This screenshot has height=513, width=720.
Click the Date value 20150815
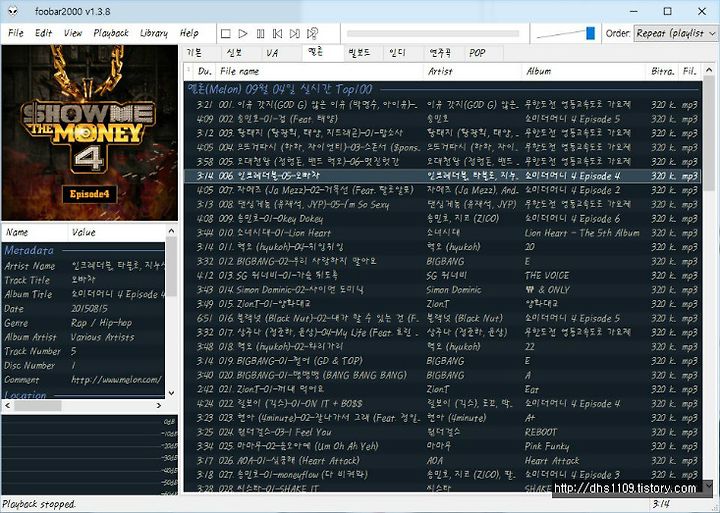(x=90, y=309)
